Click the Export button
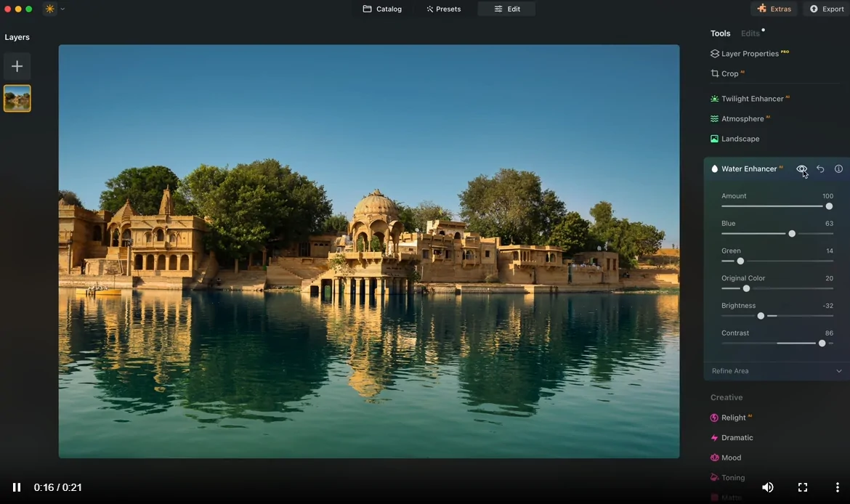 827,9
